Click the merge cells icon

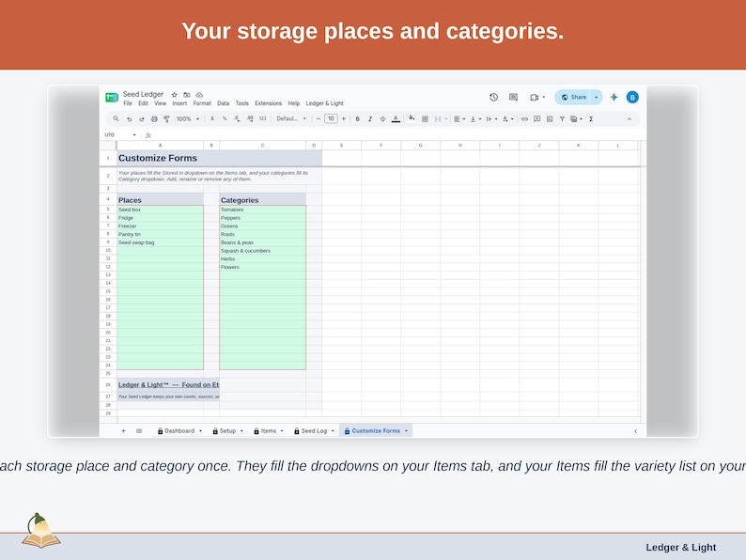438,119
